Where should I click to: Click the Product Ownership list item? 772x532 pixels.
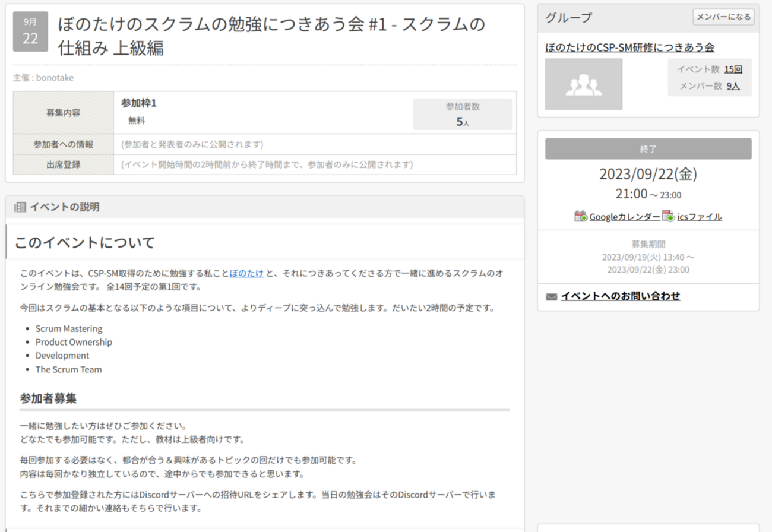(x=74, y=342)
